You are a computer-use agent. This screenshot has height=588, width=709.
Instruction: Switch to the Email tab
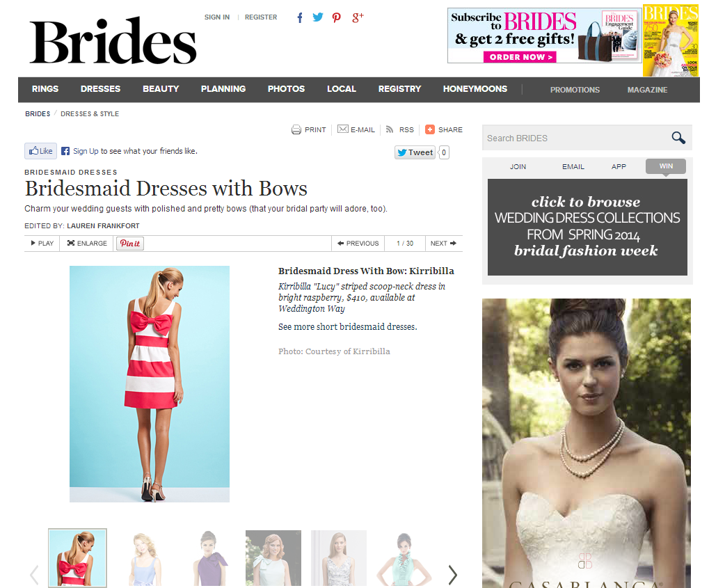573,167
